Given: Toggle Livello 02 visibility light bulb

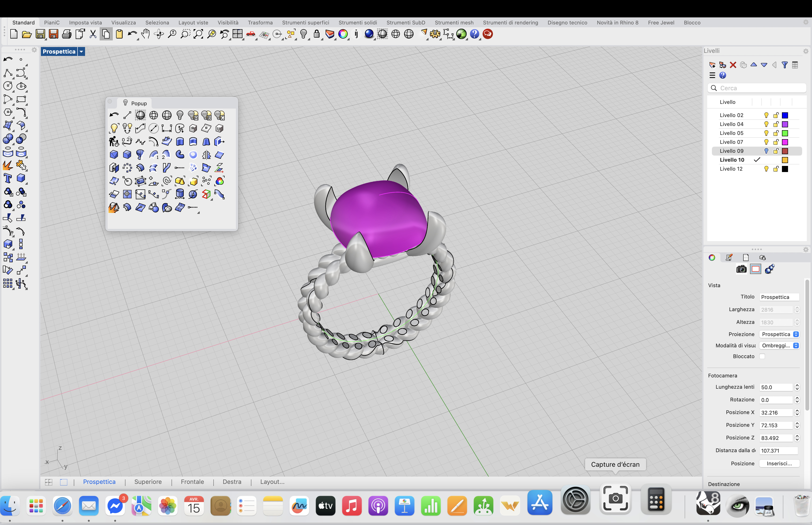Looking at the screenshot, I should point(766,115).
